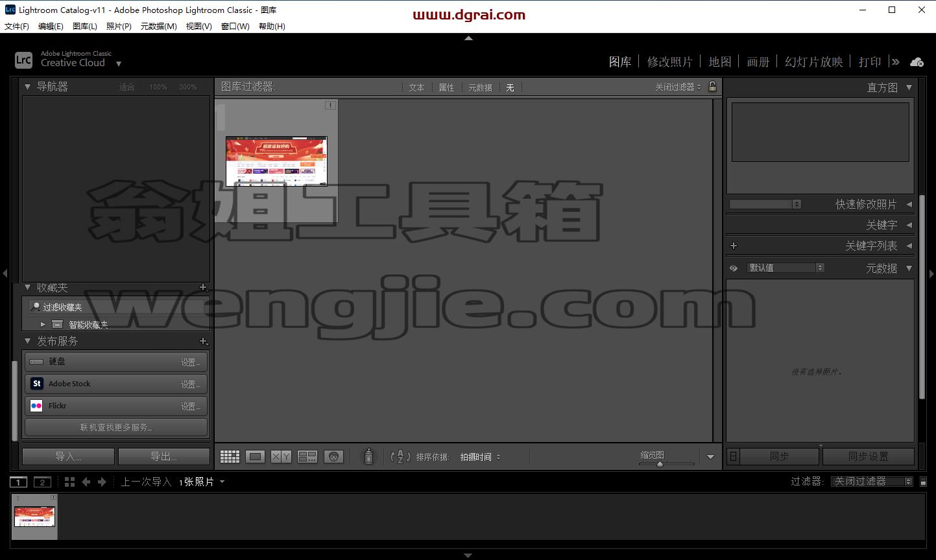The image size is (936, 560).
Task: Click 联机查找更多服务... button
Action: pyautogui.click(x=116, y=427)
